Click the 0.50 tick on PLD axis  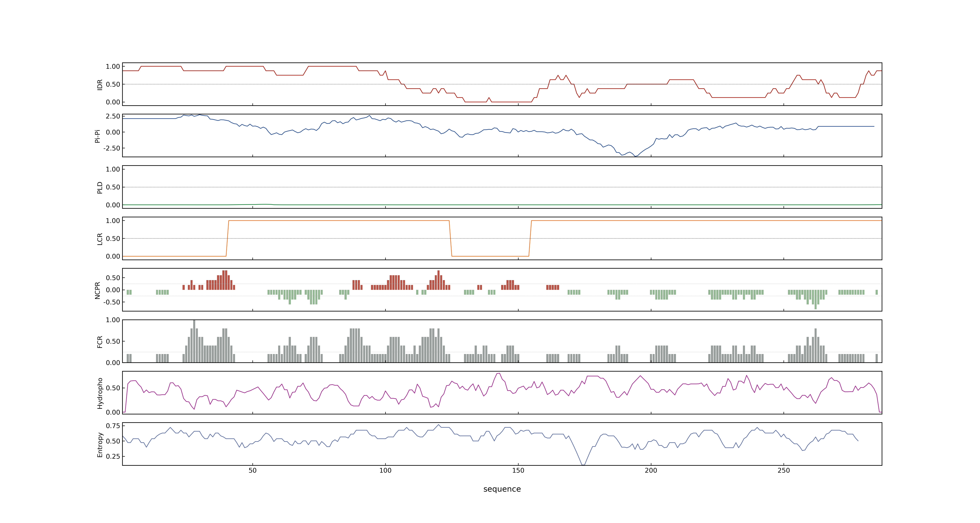[x=113, y=187]
